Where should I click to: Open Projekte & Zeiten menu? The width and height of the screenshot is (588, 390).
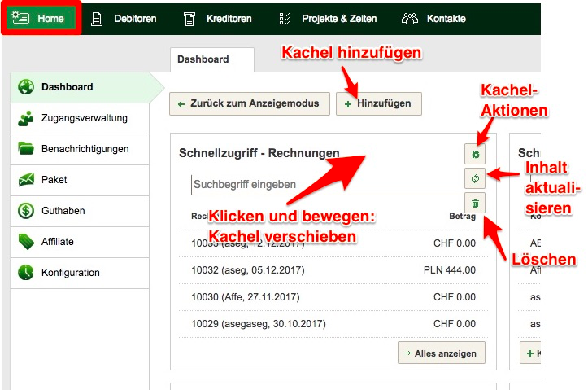328,19
